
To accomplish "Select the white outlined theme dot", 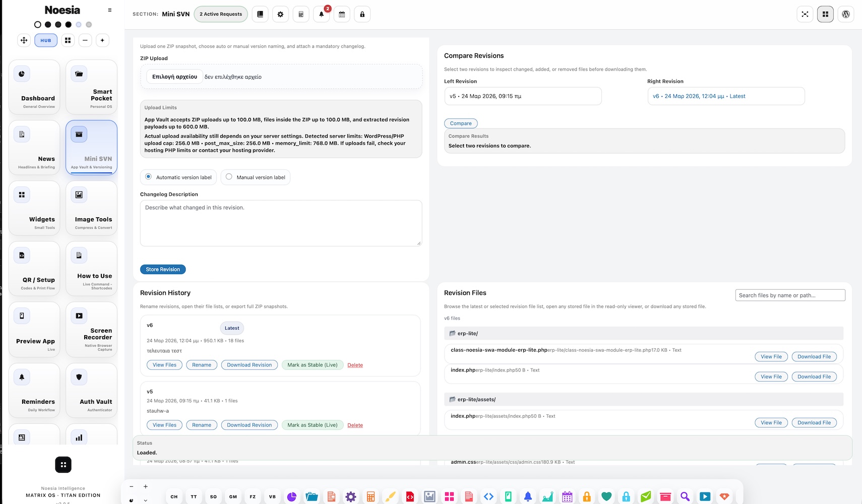I will click(x=37, y=24).
